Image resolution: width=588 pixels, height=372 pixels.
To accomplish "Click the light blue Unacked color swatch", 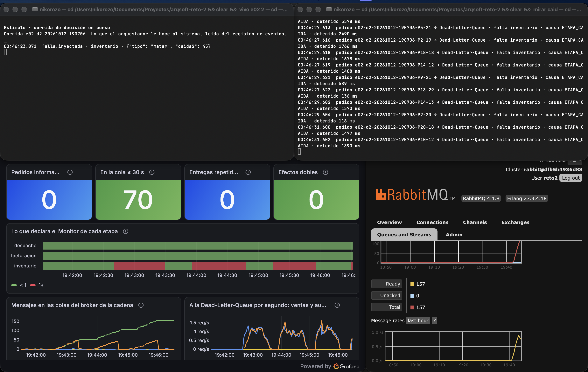I will click(412, 296).
